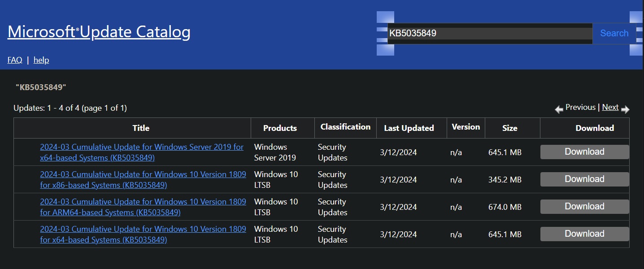Image resolution: width=644 pixels, height=269 pixels.
Task: Download the x86-based Windows 10 update
Action: tap(584, 179)
